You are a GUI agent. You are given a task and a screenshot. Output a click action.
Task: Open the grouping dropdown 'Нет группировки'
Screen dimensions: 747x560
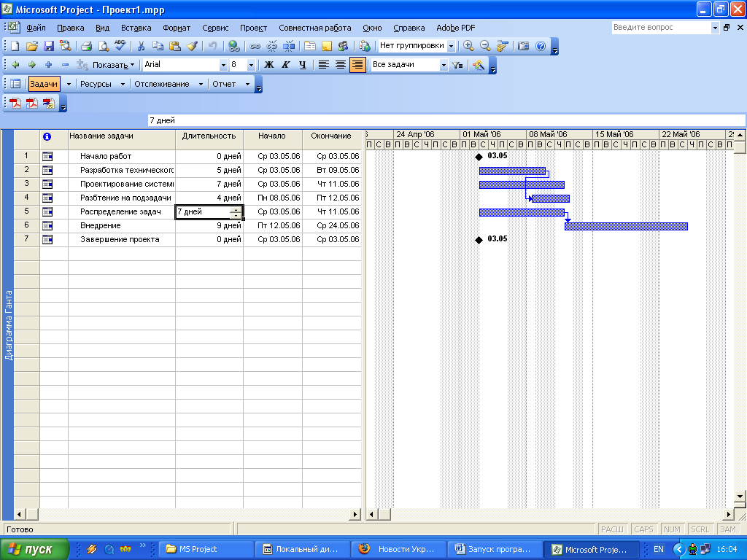pyautogui.click(x=451, y=46)
